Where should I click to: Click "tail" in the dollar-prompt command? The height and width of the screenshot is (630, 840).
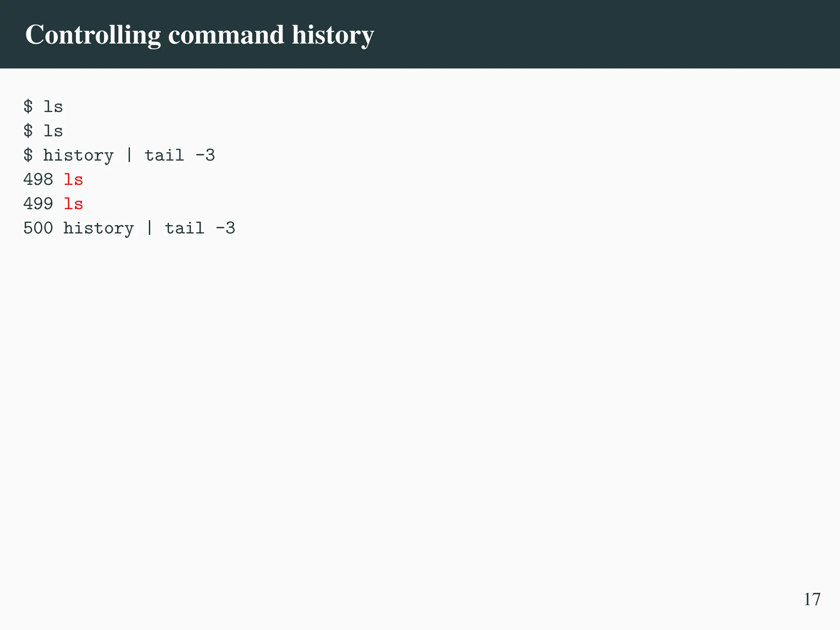164,155
